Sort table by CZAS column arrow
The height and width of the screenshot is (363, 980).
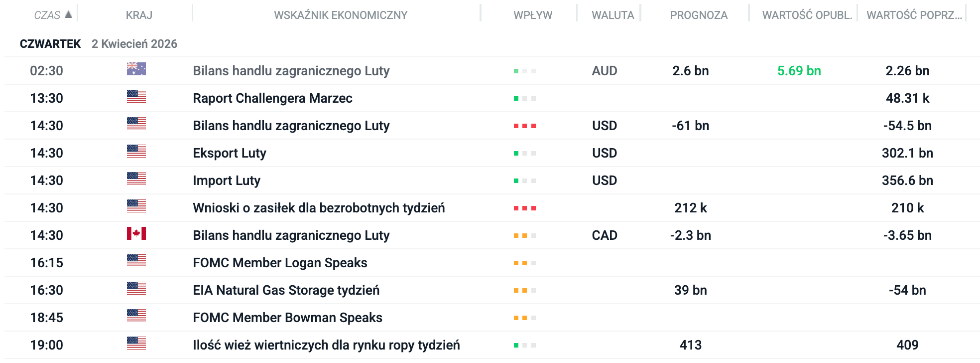(69, 14)
